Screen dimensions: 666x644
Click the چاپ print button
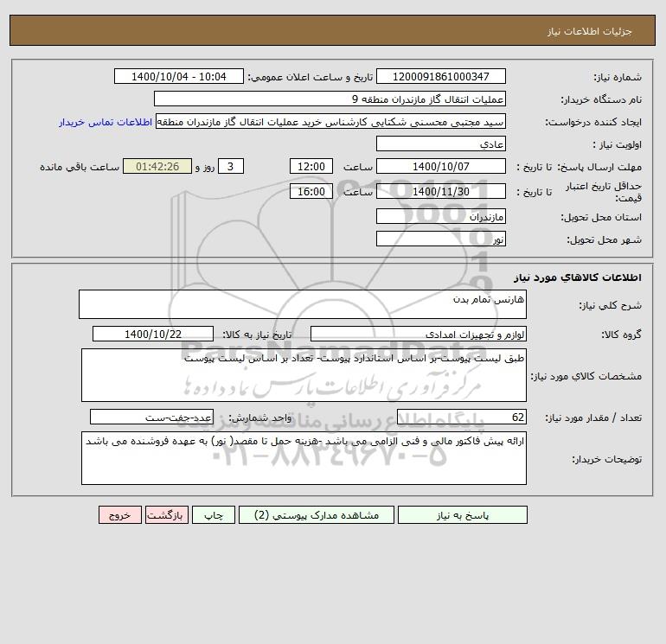[x=214, y=515]
